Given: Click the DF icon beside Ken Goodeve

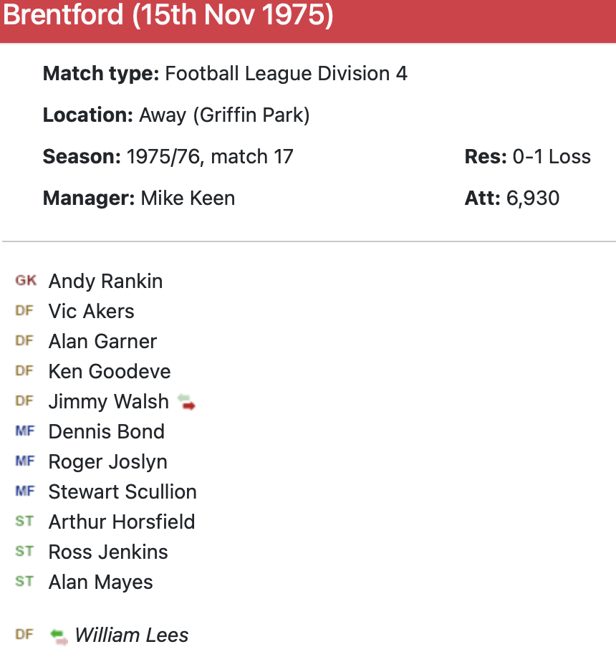Looking at the screenshot, I should 24,371.
